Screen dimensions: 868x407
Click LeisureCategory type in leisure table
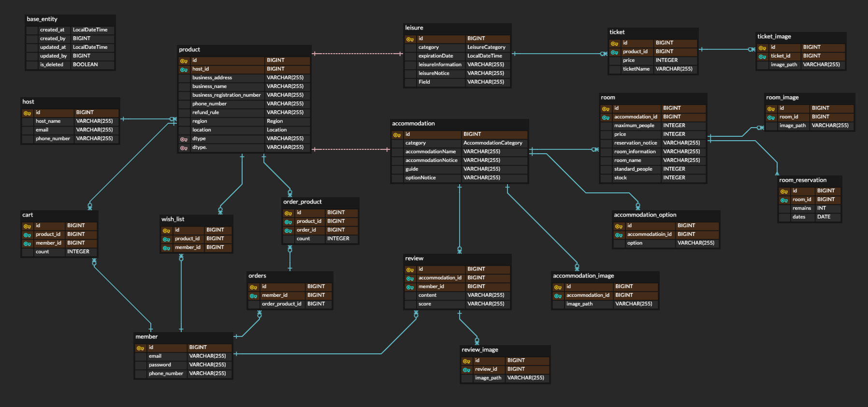[x=486, y=47]
